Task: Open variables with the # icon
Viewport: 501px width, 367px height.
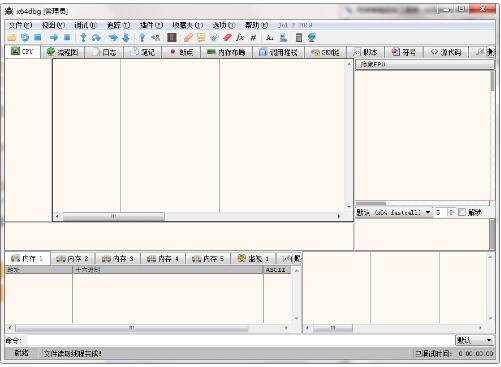Action: [x=253, y=38]
